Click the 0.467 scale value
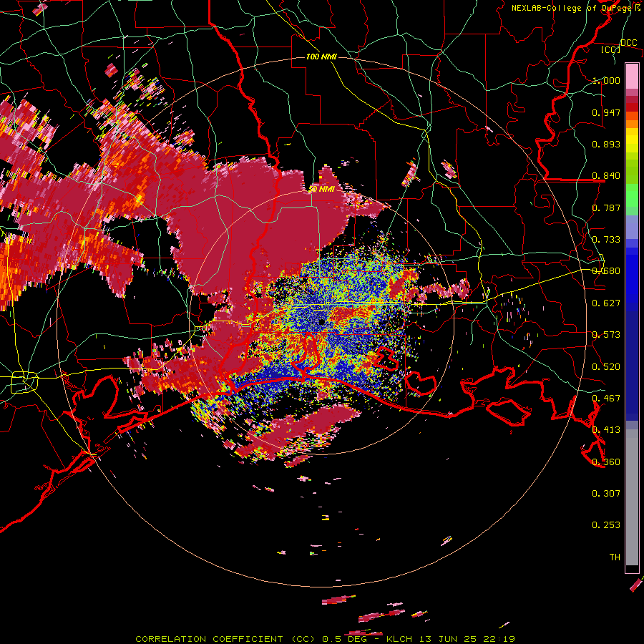This screenshot has width=644, height=644. pos(606,399)
